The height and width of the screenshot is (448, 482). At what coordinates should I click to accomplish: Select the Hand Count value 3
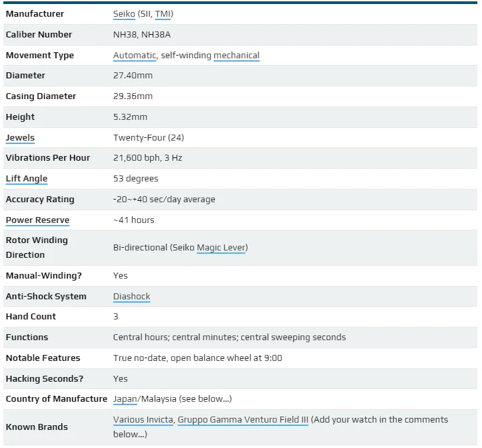(x=116, y=316)
